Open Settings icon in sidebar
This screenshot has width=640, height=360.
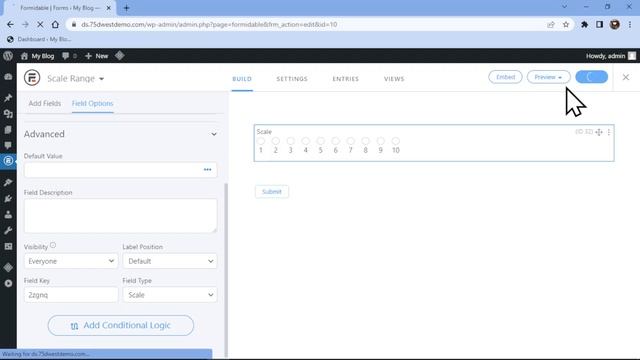[8, 247]
